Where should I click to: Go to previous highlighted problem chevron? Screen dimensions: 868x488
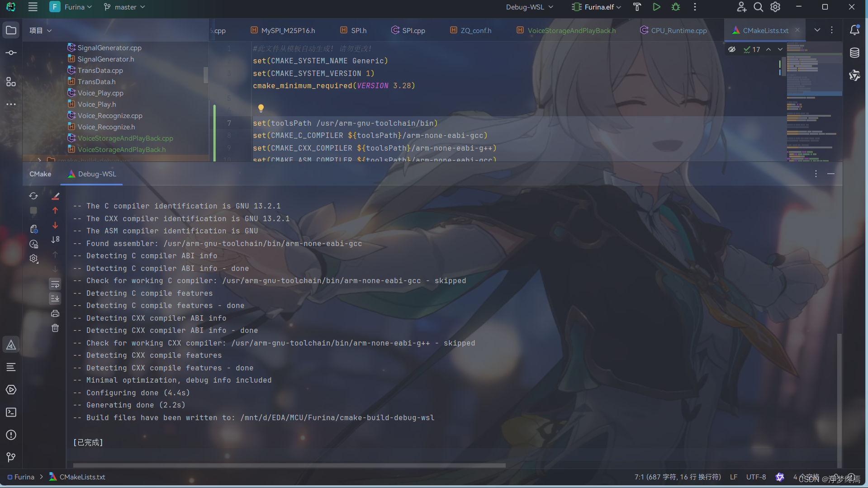coord(768,49)
